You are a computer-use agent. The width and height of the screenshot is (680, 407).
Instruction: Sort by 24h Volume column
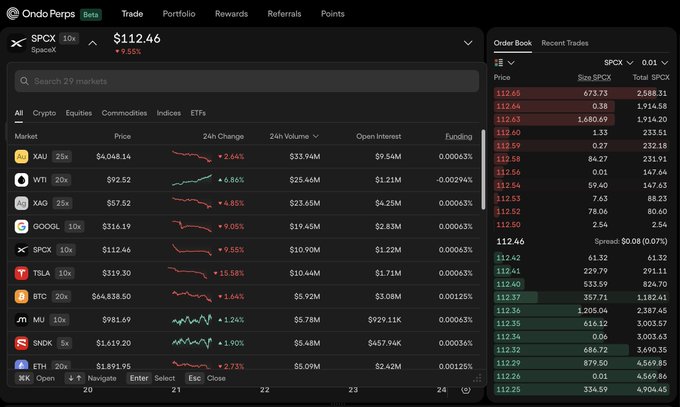coord(294,136)
